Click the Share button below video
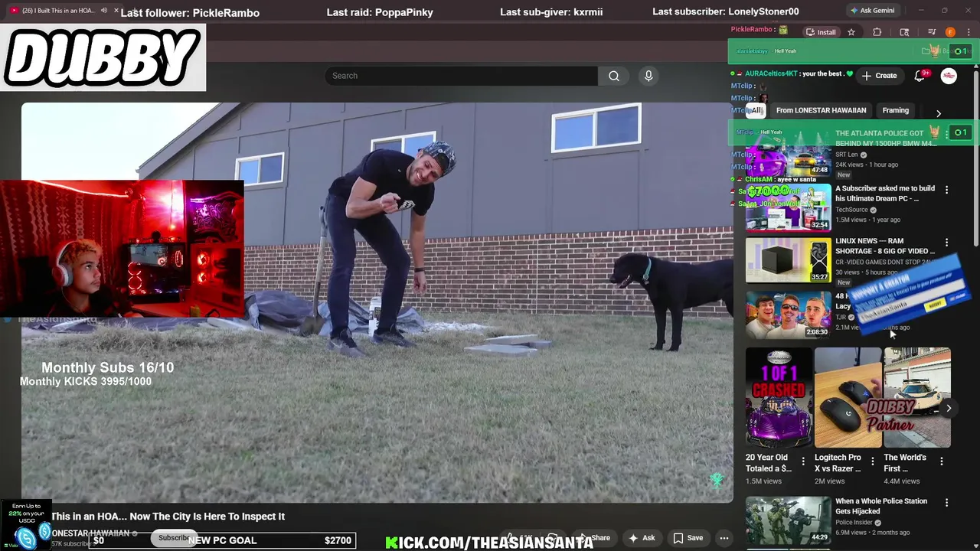980x551 pixels. point(593,538)
